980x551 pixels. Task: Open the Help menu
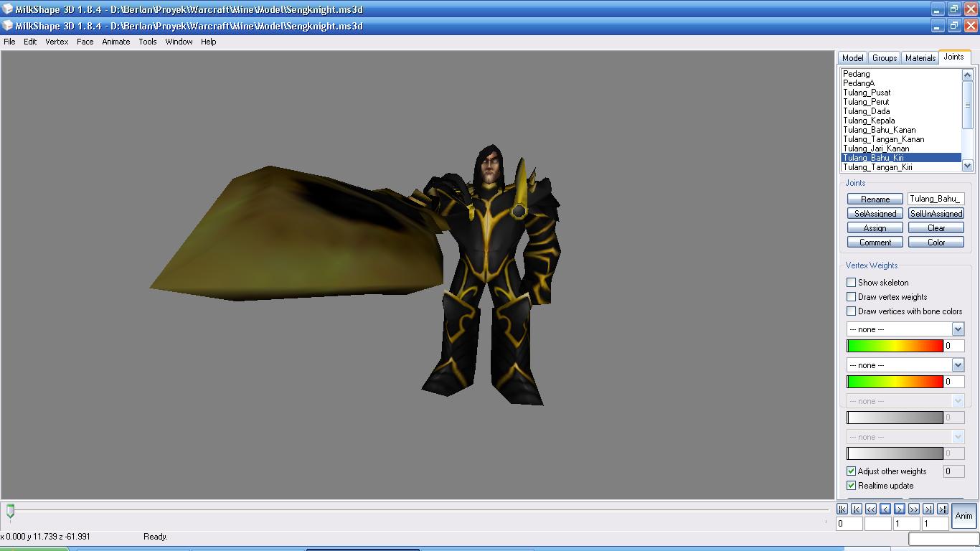click(208, 42)
